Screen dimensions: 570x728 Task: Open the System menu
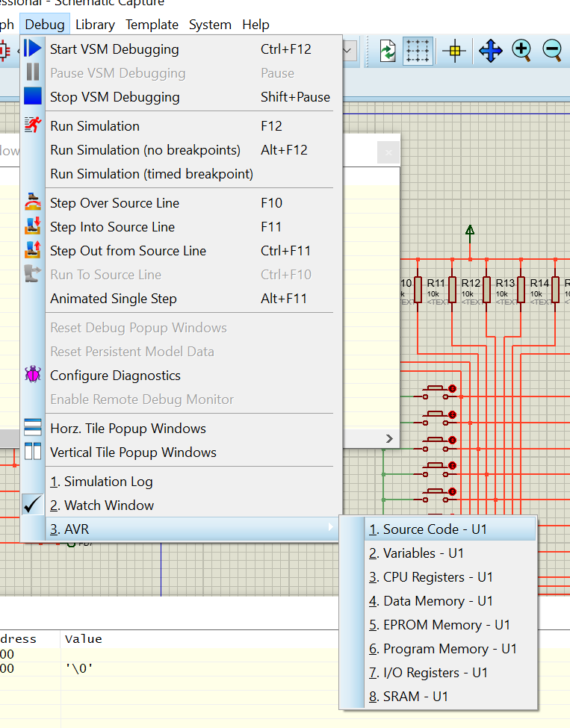point(210,24)
